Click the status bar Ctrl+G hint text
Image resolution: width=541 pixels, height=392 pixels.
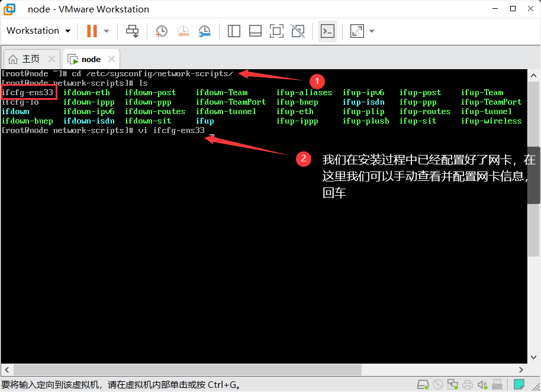[121, 385]
